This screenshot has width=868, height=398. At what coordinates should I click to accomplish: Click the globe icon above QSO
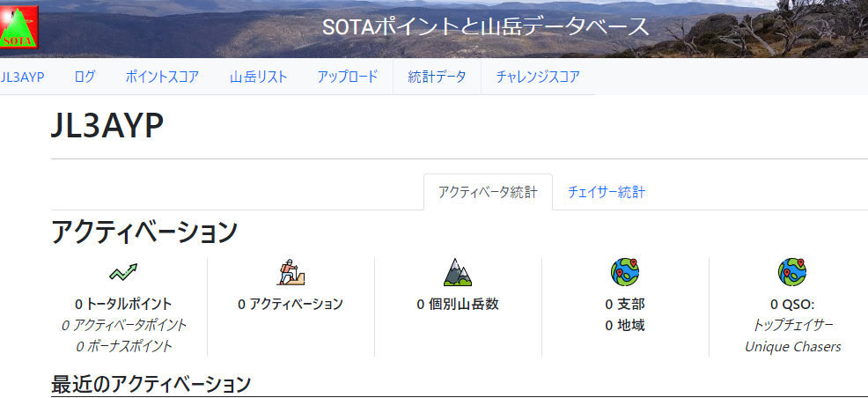pos(792,272)
